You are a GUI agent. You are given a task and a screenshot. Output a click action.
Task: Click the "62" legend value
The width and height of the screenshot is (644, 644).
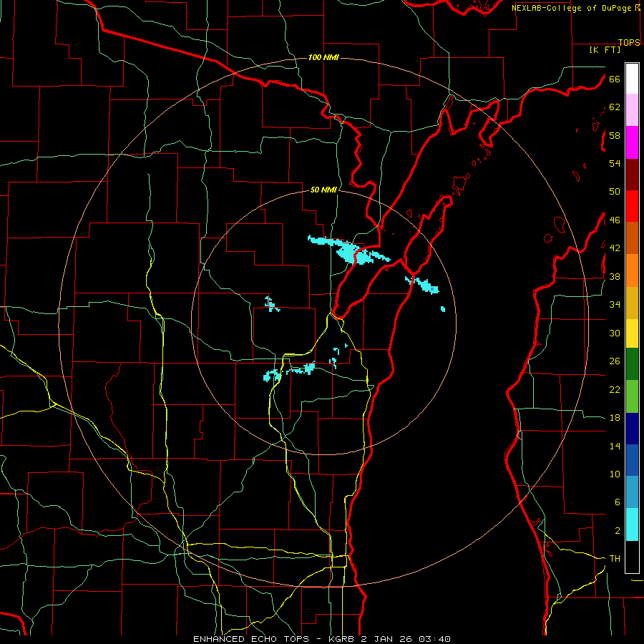pyautogui.click(x=615, y=107)
